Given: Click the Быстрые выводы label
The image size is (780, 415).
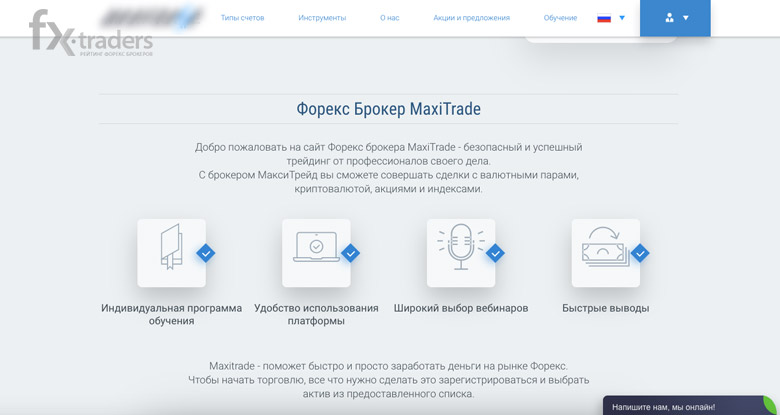Looking at the screenshot, I should (606, 308).
